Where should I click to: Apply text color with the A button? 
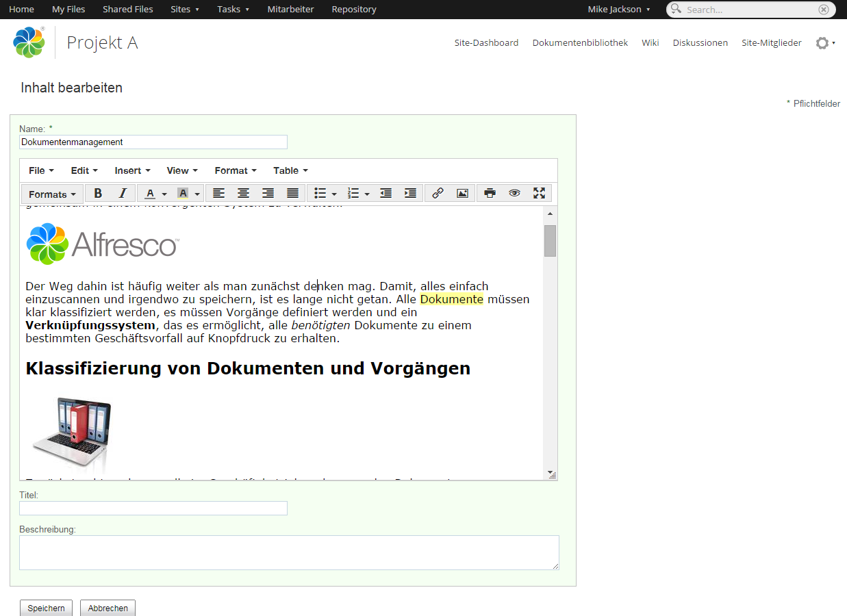coord(150,194)
